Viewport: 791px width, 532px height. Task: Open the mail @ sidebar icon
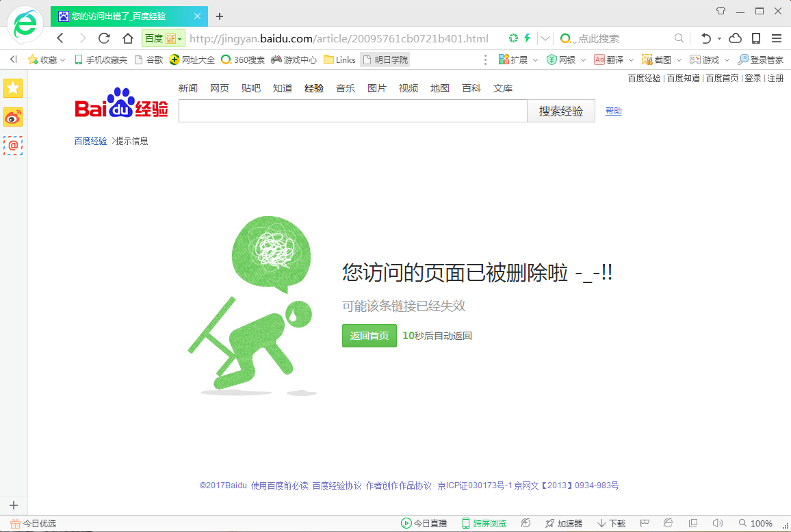pos(13,146)
